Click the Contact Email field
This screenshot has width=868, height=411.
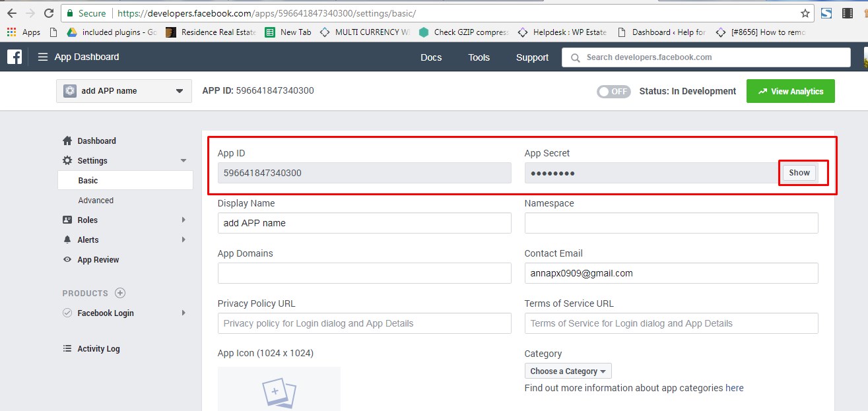pos(671,273)
